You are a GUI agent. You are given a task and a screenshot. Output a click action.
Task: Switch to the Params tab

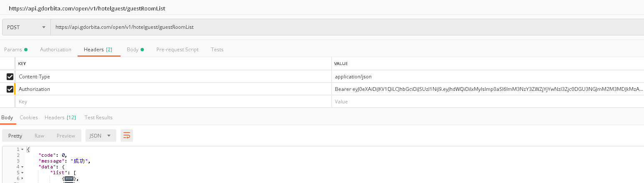pos(13,50)
